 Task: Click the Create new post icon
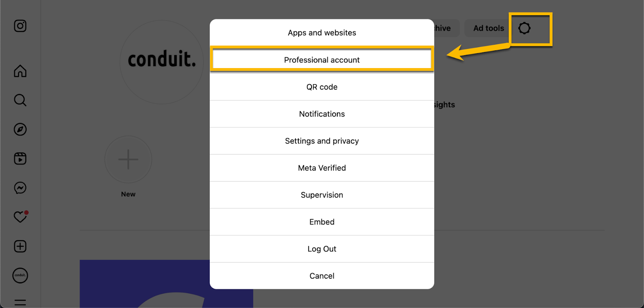coord(20,246)
